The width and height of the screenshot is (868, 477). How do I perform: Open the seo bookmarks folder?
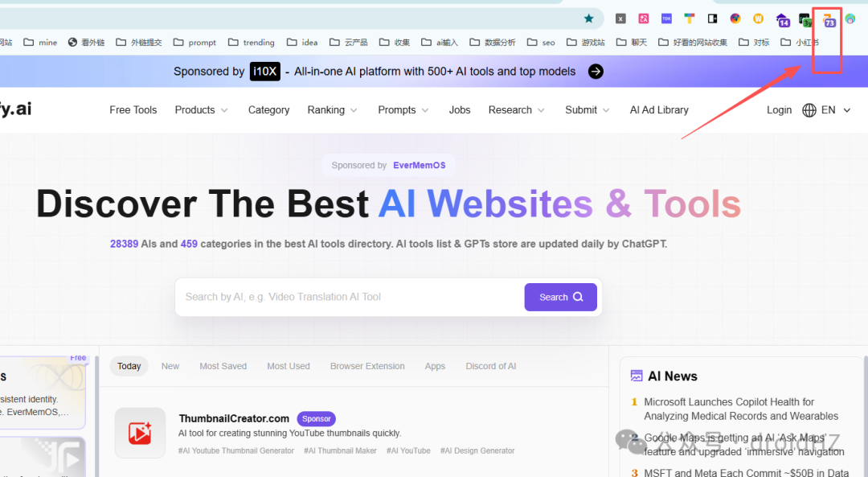[542, 42]
